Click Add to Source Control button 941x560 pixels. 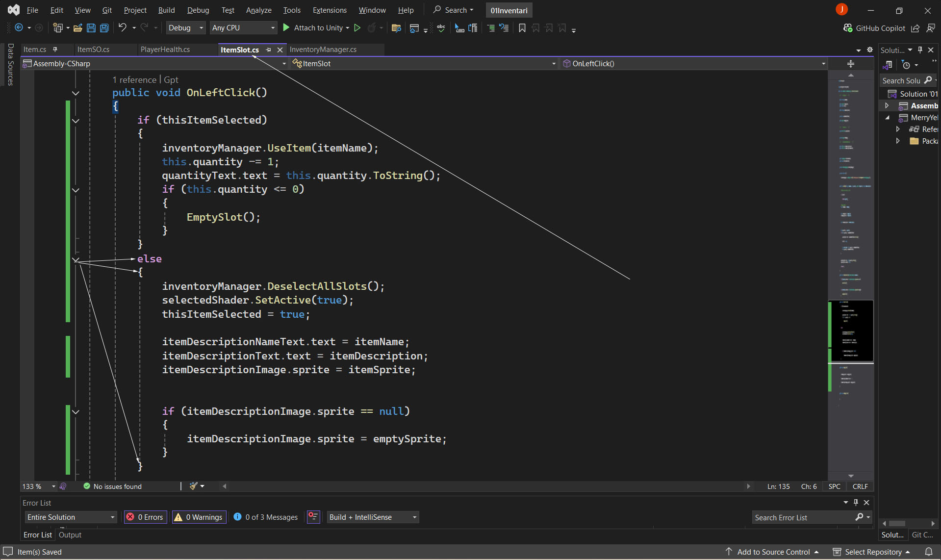pos(773,552)
